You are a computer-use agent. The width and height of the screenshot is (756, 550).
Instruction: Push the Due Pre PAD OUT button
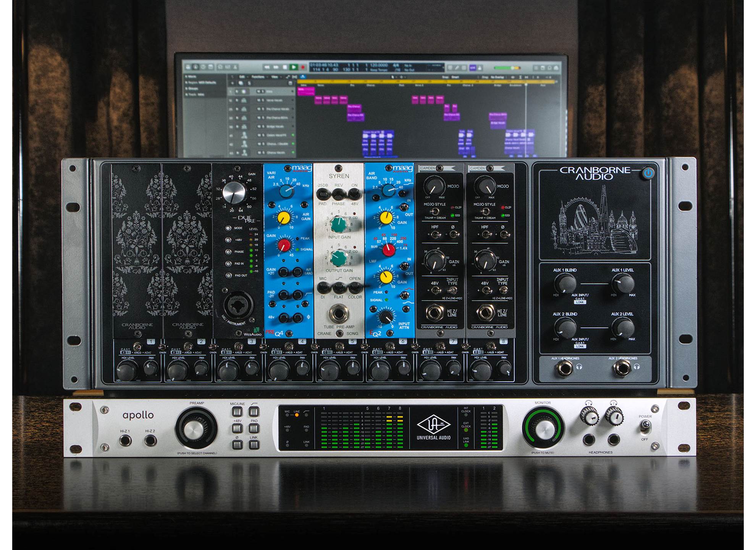click(x=228, y=275)
